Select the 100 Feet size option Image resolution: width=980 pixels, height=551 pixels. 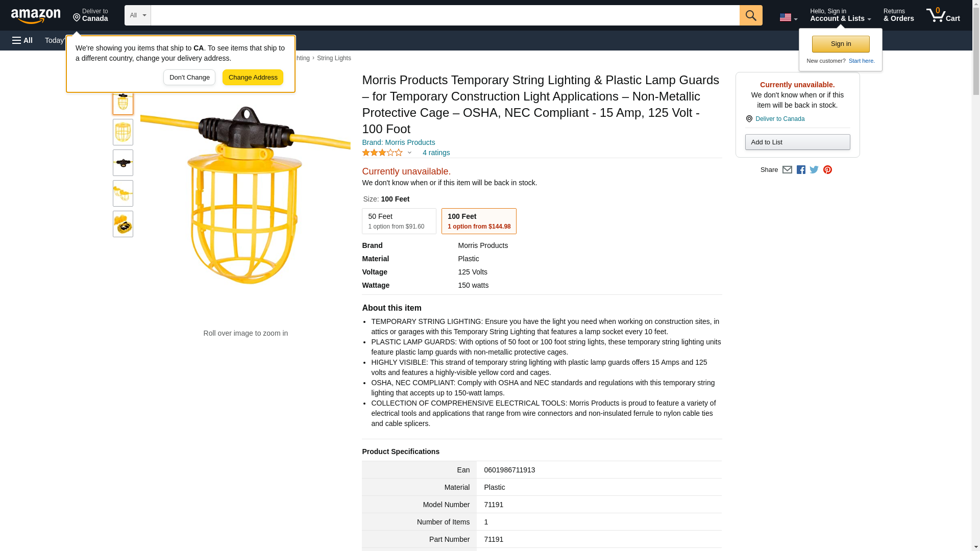click(x=478, y=221)
